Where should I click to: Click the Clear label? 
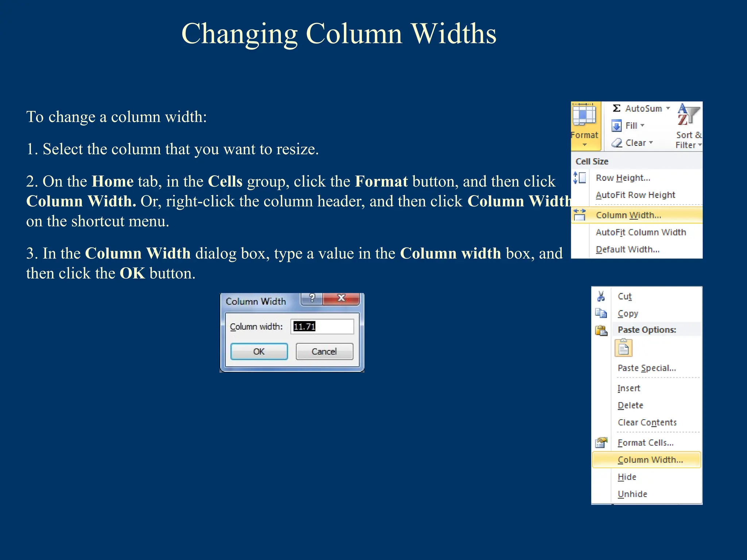coord(636,143)
